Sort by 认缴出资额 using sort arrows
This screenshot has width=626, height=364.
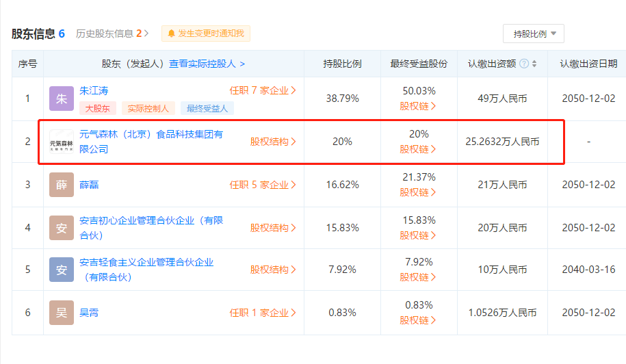point(534,64)
